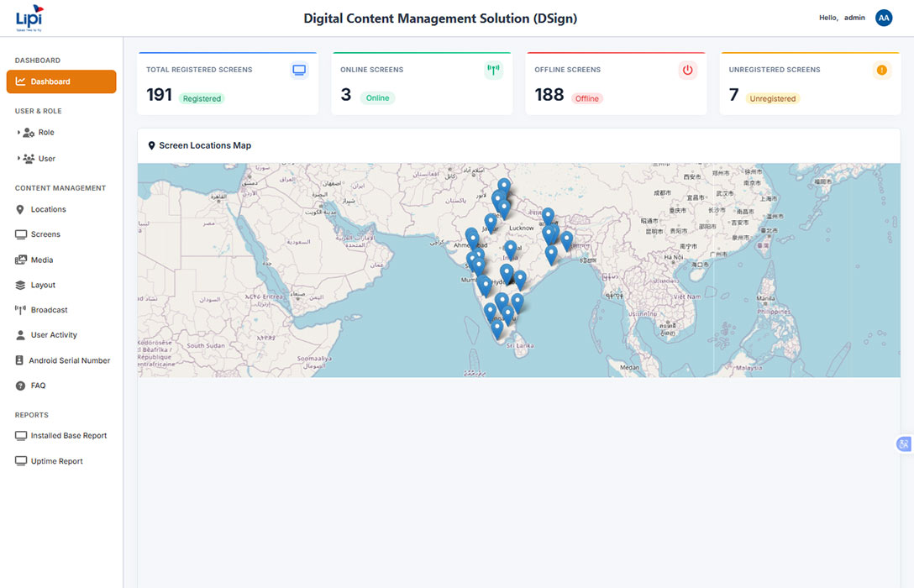
Task: Click the Uptime Report monitor icon
Action: [x=21, y=461]
